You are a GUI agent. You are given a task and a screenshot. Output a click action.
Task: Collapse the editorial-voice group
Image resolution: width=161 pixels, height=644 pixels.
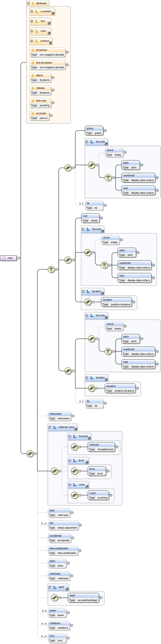(50, 427)
